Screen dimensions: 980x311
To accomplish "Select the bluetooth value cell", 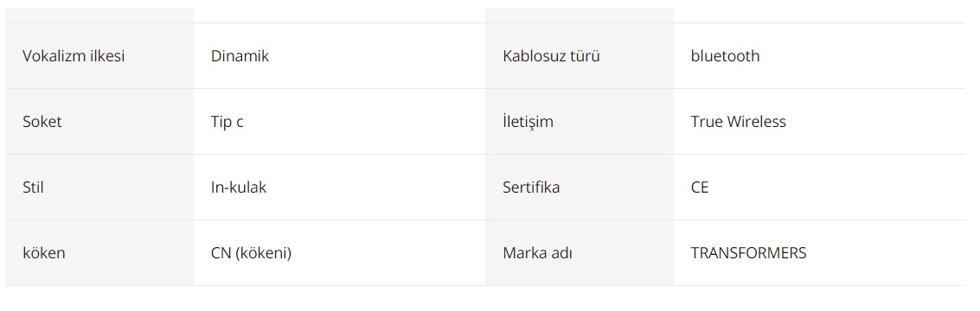I will (x=819, y=56).
